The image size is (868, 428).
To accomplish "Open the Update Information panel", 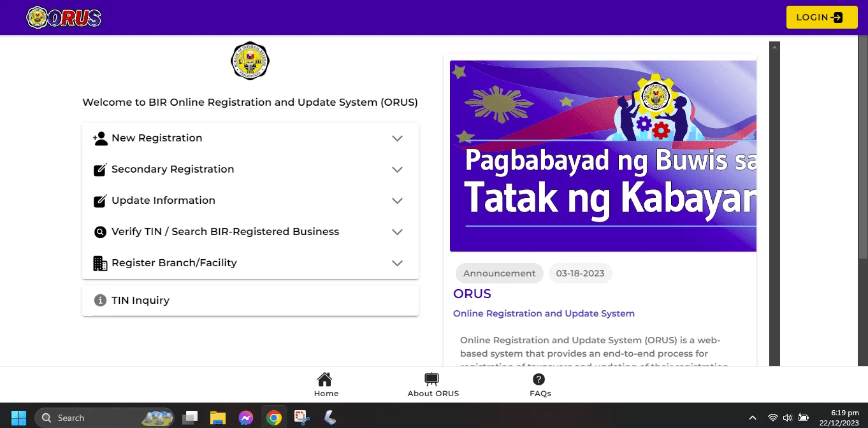I will click(x=250, y=201).
